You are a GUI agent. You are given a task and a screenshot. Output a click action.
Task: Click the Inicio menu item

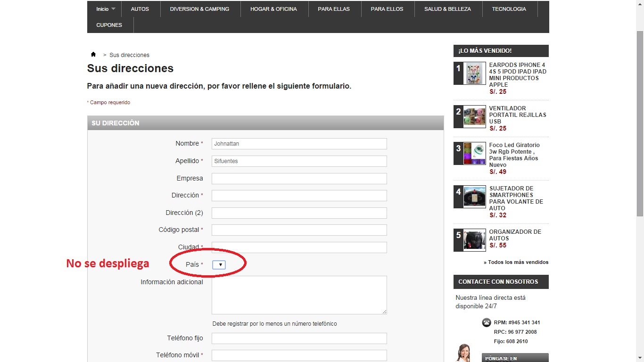click(102, 9)
